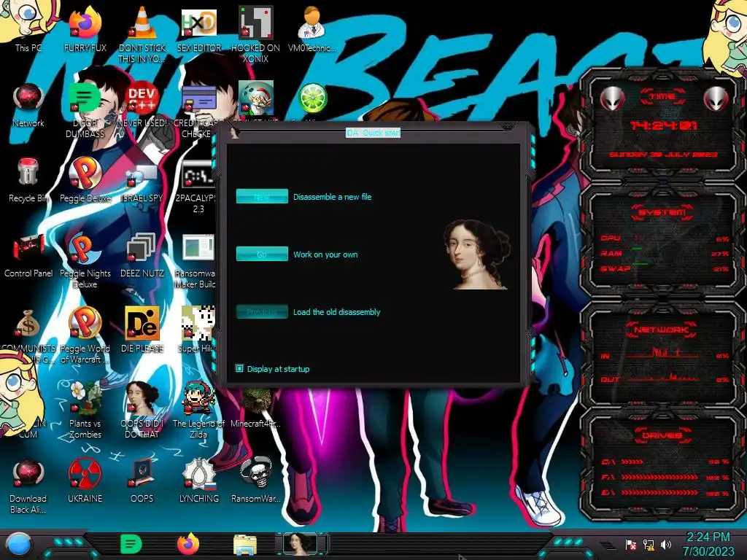This screenshot has height=560, width=747.
Task: Click the network tray icon
Action: [x=649, y=544]
